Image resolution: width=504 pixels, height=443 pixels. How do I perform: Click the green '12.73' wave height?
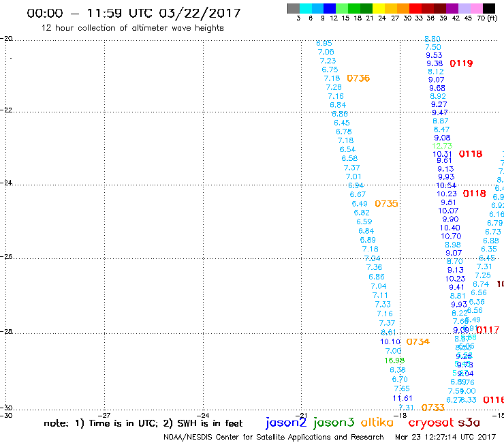coord(442,146)
